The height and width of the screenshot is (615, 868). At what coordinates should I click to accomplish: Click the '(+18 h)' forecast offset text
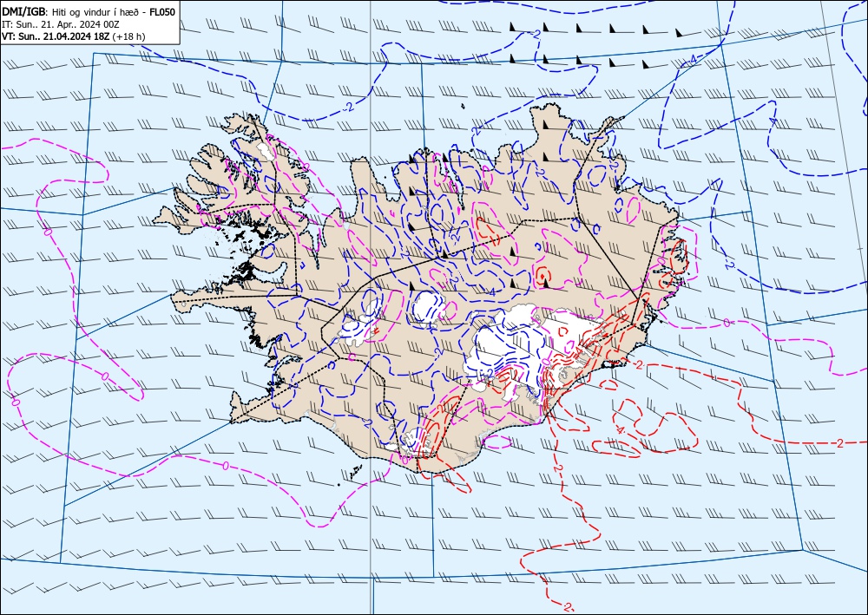[128, 36]
